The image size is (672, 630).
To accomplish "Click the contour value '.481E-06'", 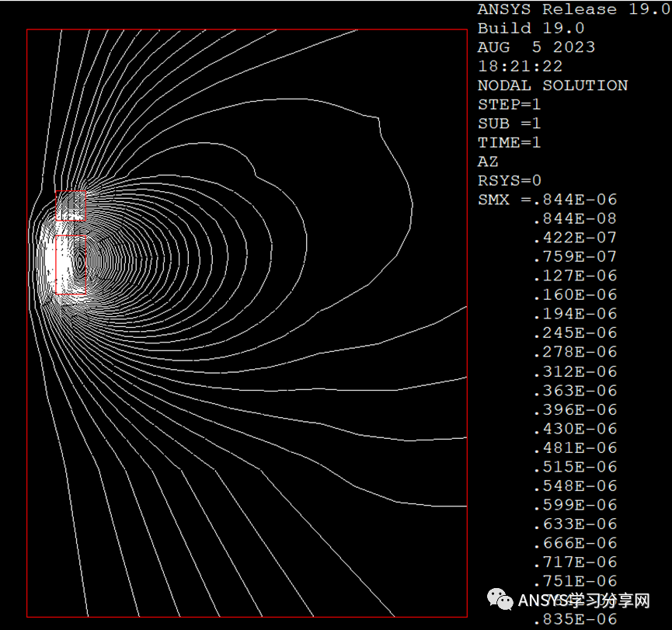I will pos(575,448).
